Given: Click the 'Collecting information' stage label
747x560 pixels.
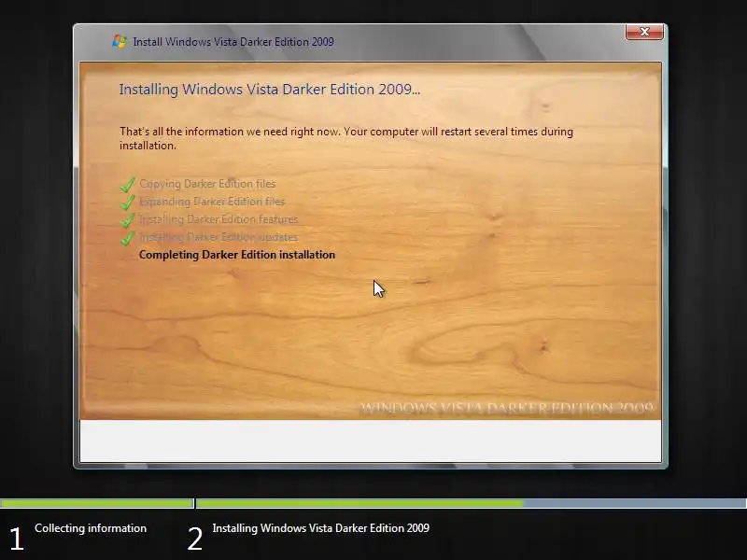Looking at the screenshot, I should pyautogui.click(x=91, y=528).
